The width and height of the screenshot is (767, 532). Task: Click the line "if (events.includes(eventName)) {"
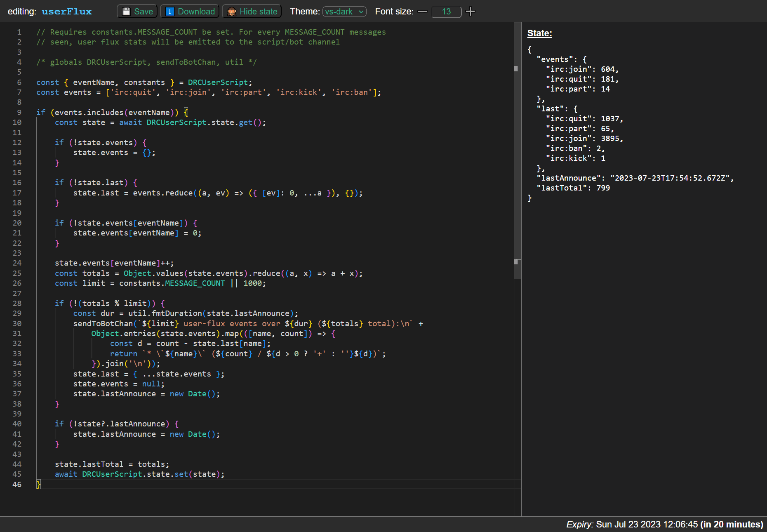[112, 113]
